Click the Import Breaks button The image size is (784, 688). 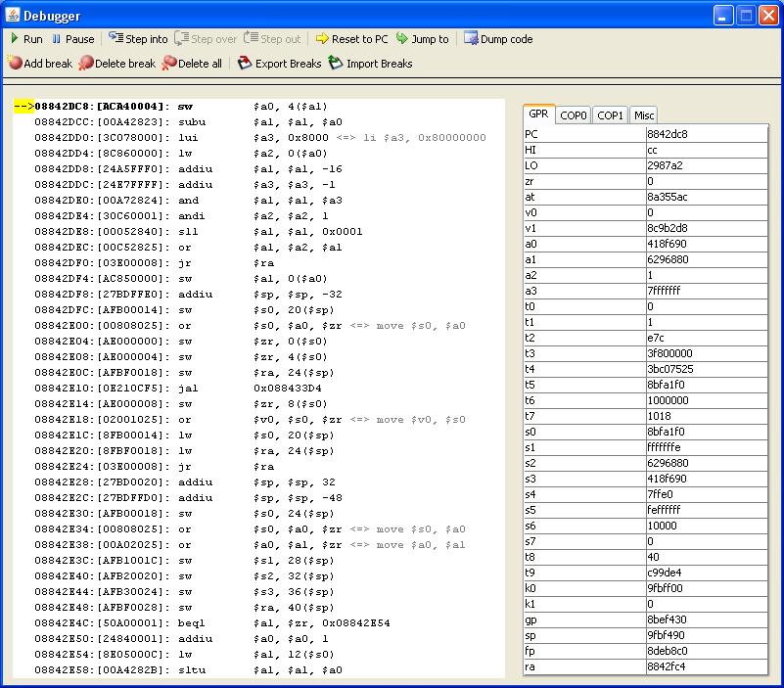(x=370, y=64)
